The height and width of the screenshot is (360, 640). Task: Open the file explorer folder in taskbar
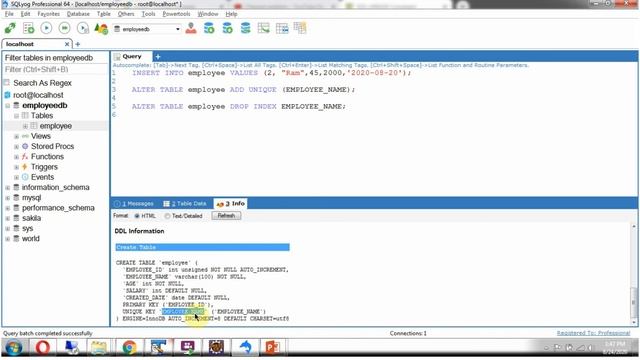[98, 347]
